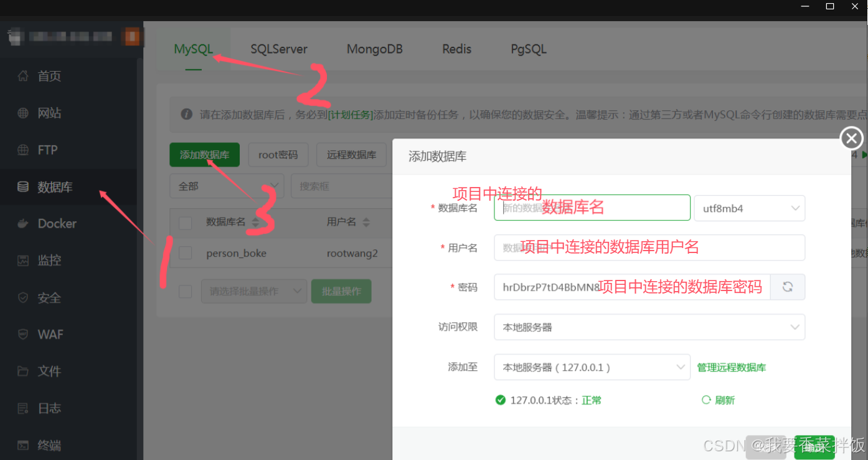Switch to the PgSQL tab
868x460 pixels.
click(x=529, y=49)
